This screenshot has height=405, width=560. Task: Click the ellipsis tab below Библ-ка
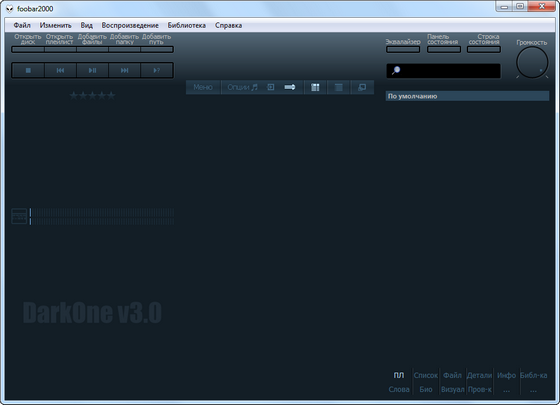pos(534,390)
